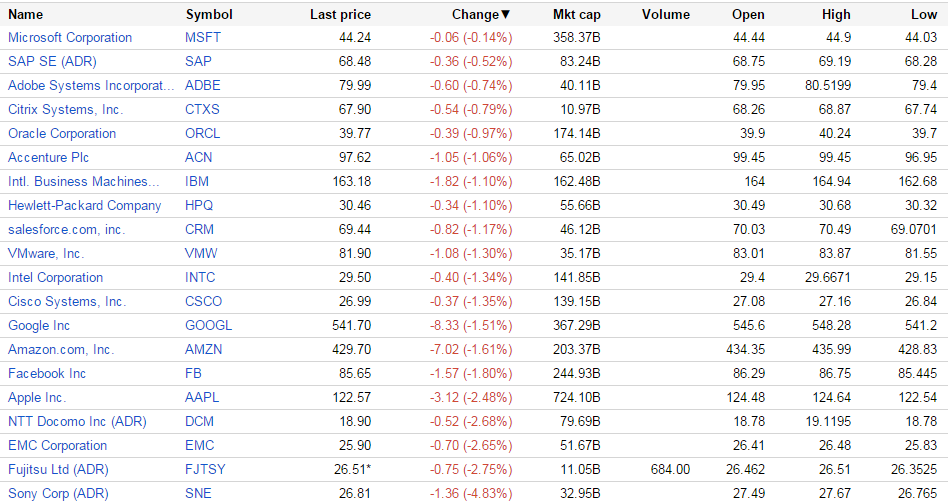Screen dimensions: 948x504
Task: Open the SAP SE (ADR) link
Action: pyautogui.click(x=52, y=62)
